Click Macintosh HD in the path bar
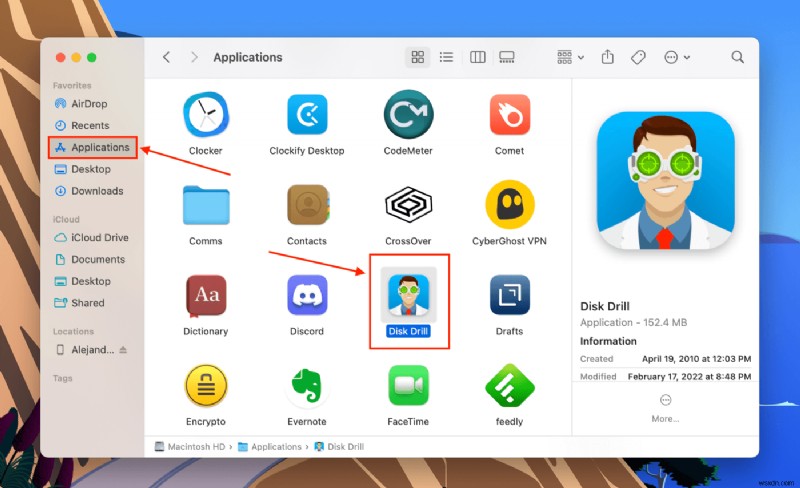 pos(190,447)
